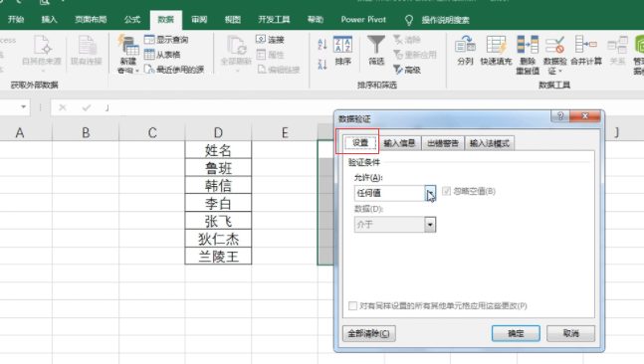Viewport: 644px width, 364px height.
Task: Click Cancel button in dialog
Action: (571, 333)
